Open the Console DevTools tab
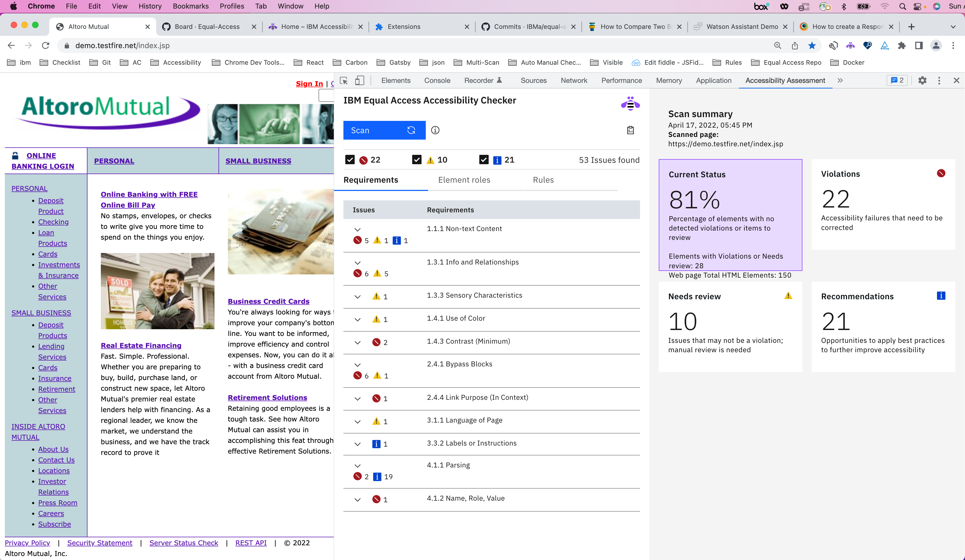This screenshot has width=965, height=560. (437, 80)
